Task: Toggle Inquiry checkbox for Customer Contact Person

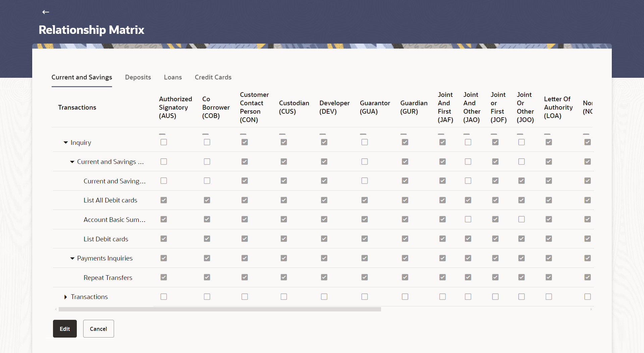Action: pos(245,142)
